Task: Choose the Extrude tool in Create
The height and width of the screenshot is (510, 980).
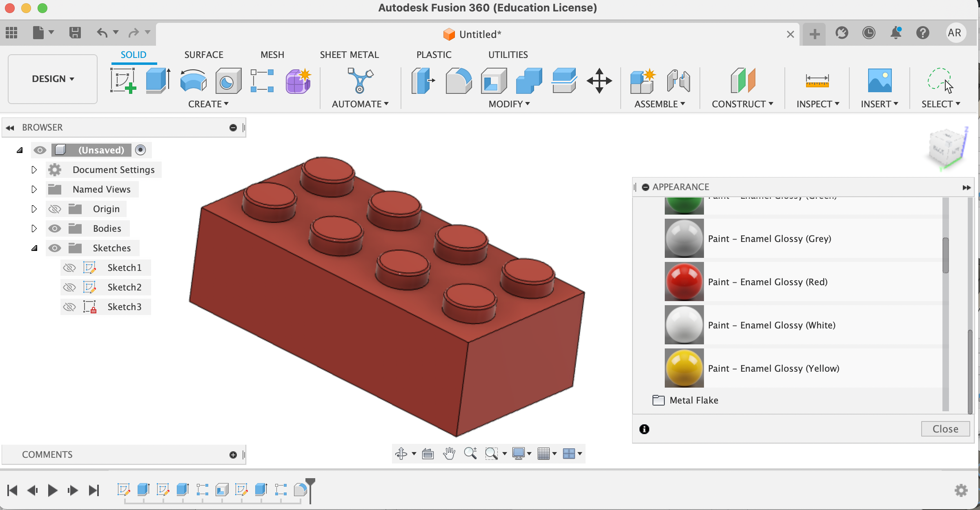Action: [158, 80]
